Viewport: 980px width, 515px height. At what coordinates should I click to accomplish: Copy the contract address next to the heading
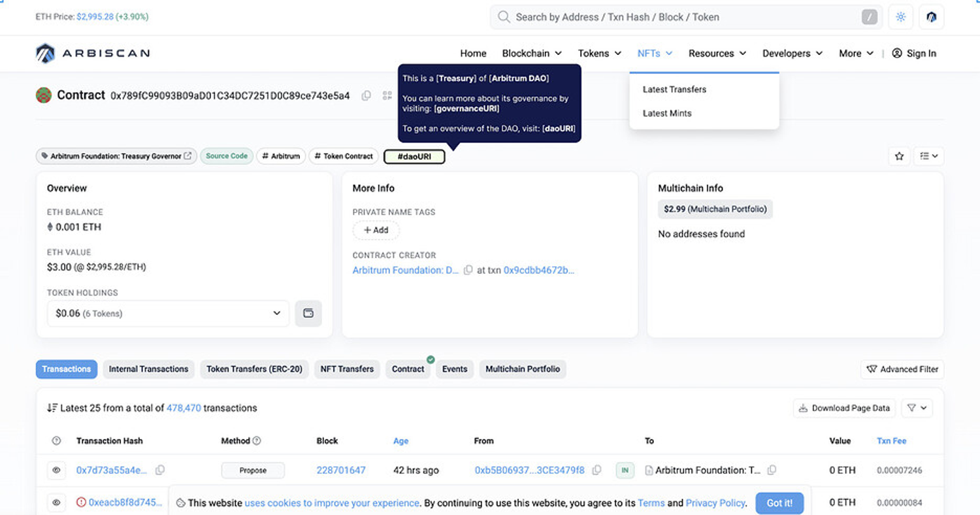[367, 95]
